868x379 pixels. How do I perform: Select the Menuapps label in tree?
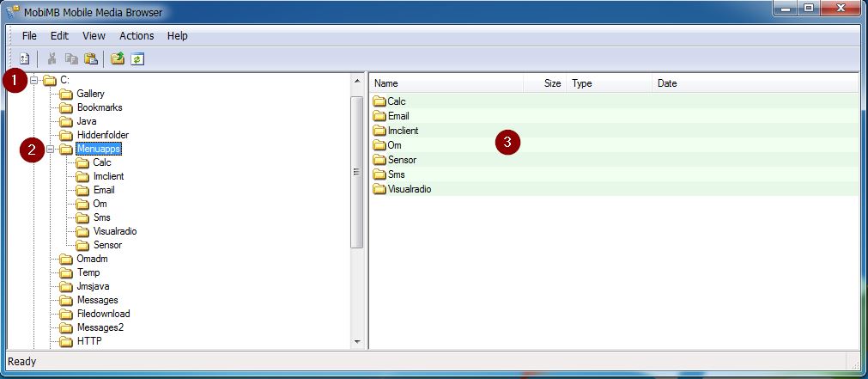pos(99,149)
